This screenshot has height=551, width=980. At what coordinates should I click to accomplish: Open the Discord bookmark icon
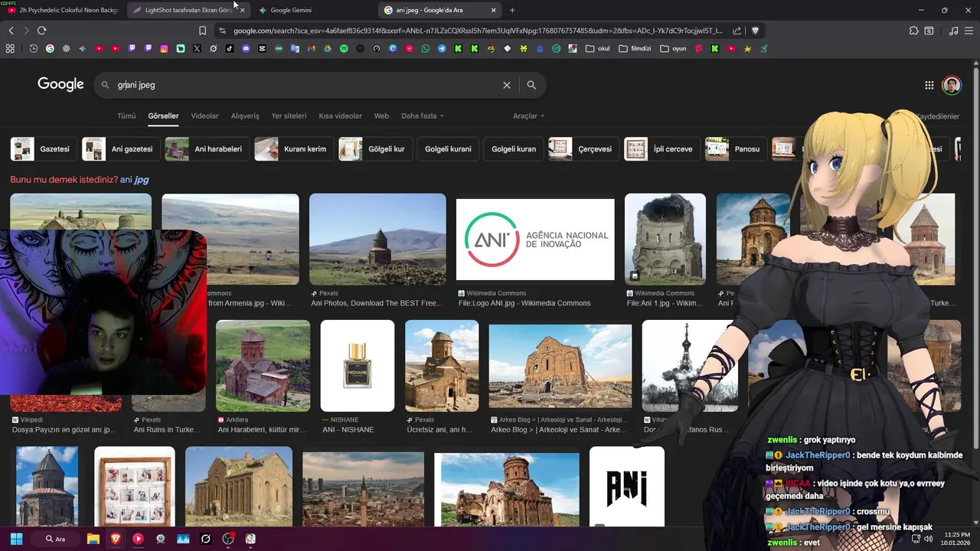click(246, 48)
